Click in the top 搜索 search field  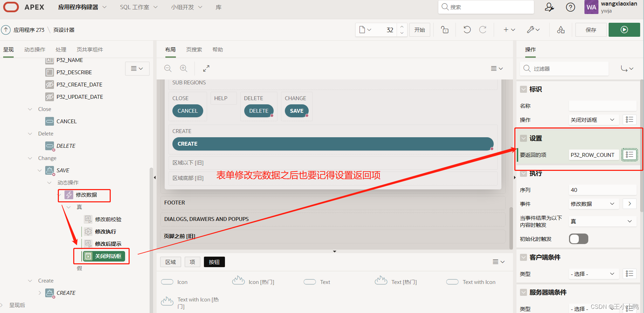pos(486,7)
